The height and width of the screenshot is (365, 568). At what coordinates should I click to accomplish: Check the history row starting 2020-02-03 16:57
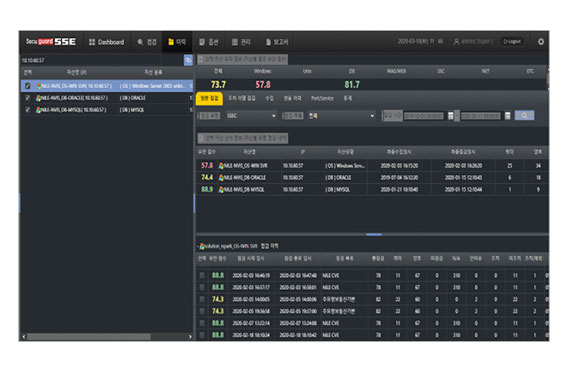(202, 288)
